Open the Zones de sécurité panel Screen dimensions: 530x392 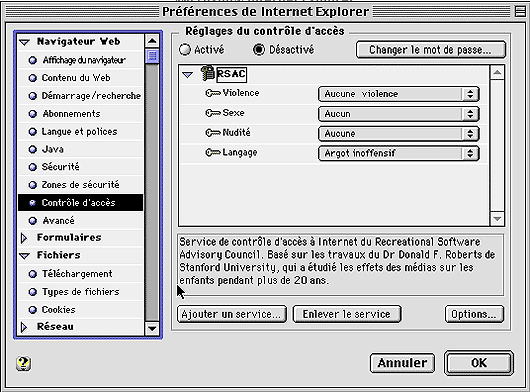tap(81, 185)
